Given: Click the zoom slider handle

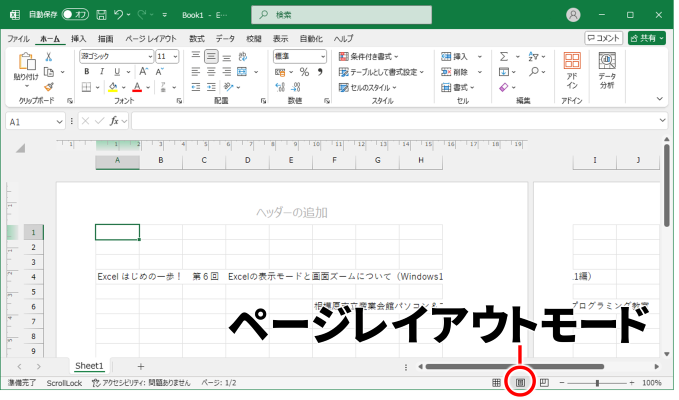Looking at the screenshot, I should tap(598, 383).
